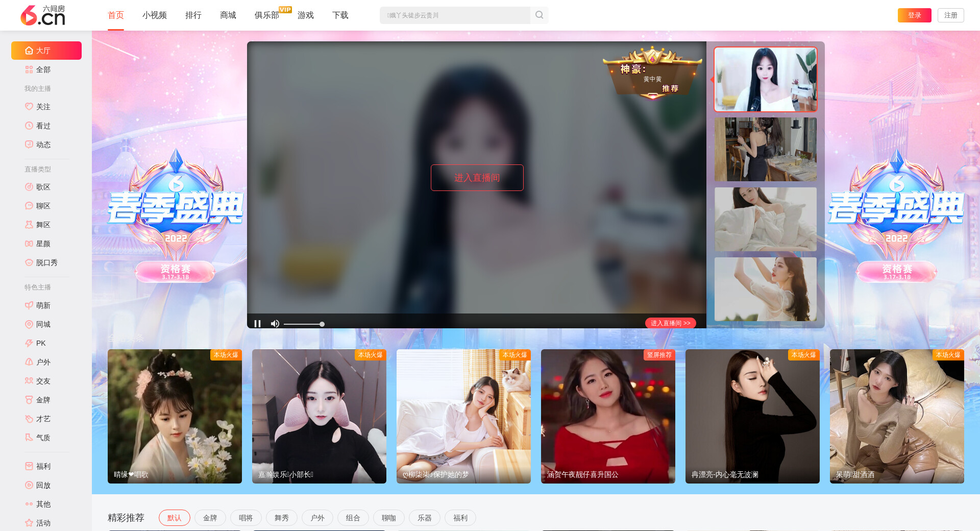Click the 其他 sidebar icon
This screenshot has height=531, width=980.
29,504
